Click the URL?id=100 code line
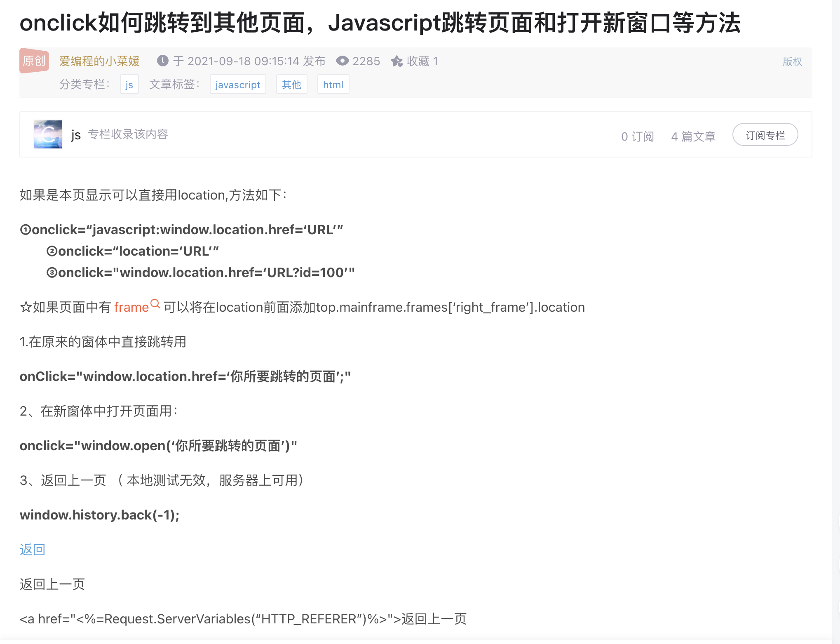The height and width of the screenshot is (644, 840). 201,273
